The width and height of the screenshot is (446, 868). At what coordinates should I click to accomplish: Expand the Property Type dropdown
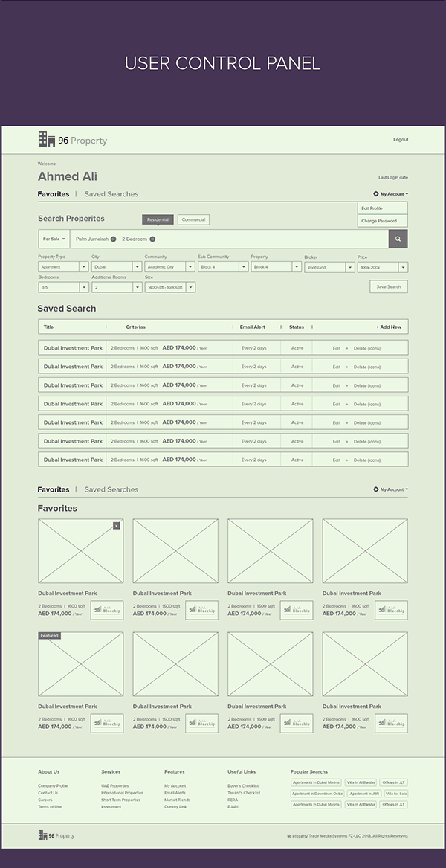click(x=63, y=267)
